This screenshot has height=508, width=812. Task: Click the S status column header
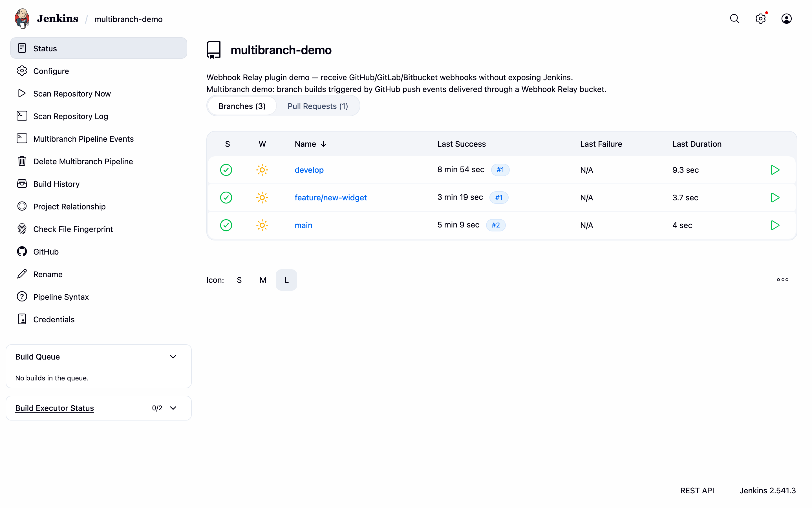pyautogui.click(x=228, y=144)
